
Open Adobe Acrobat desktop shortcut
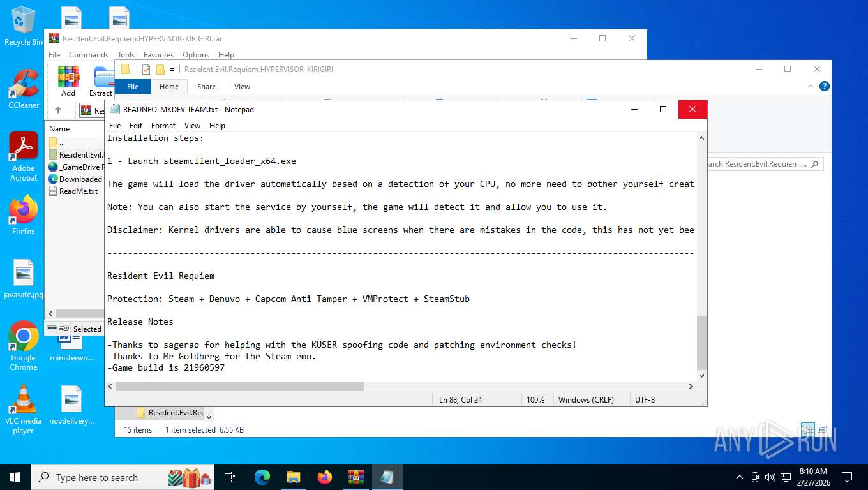coord(24,157)
